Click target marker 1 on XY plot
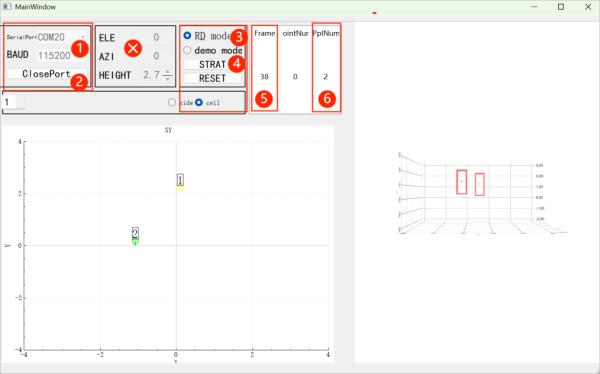This screenshot has width=600, height=374. click(x=180, y=180)
